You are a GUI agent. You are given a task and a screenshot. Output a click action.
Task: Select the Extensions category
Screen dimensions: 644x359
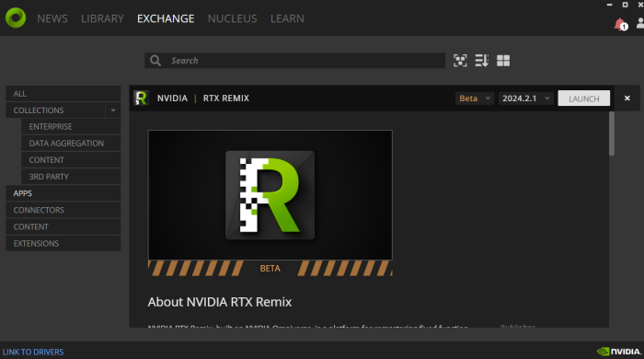pos(63,243)
